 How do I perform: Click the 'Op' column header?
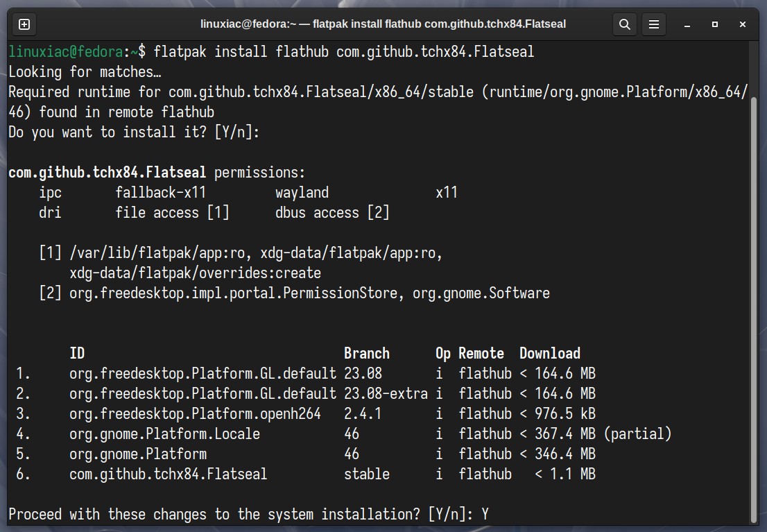442,353
